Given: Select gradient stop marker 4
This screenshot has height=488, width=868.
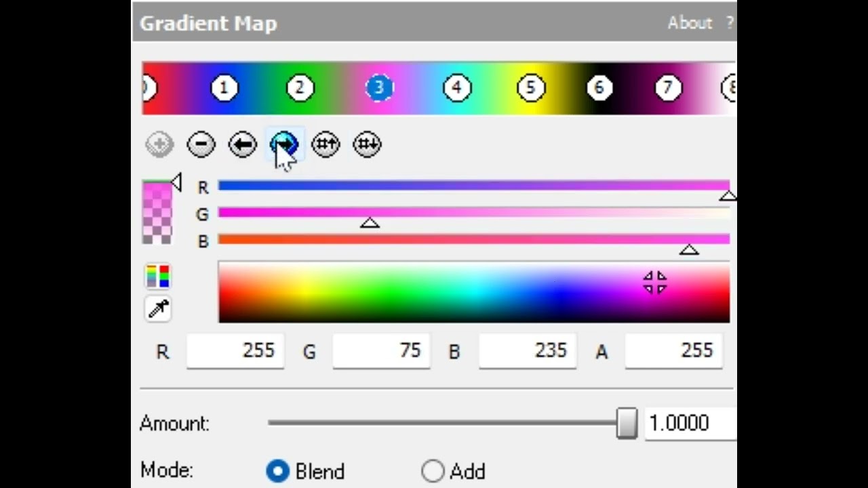Looking at the screenshot, I should click(457, 88).
